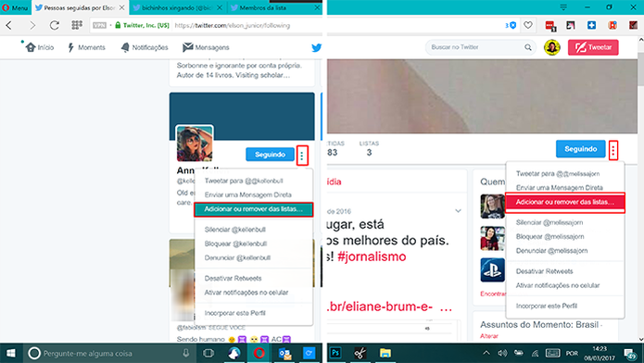This screenshot has width=644, height=363.
Task: Open Mensagens envelope
Action: (207, 47)
